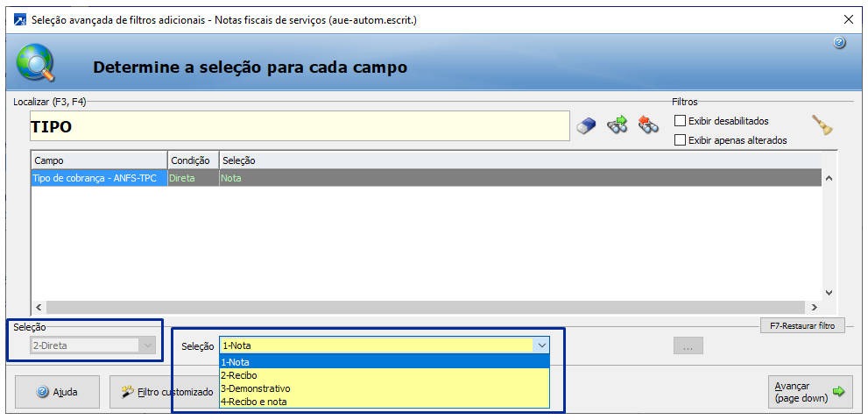Click the Campo column header
Image resolution: width=868 pixels, height=420 pixels.
click(99, 160)
